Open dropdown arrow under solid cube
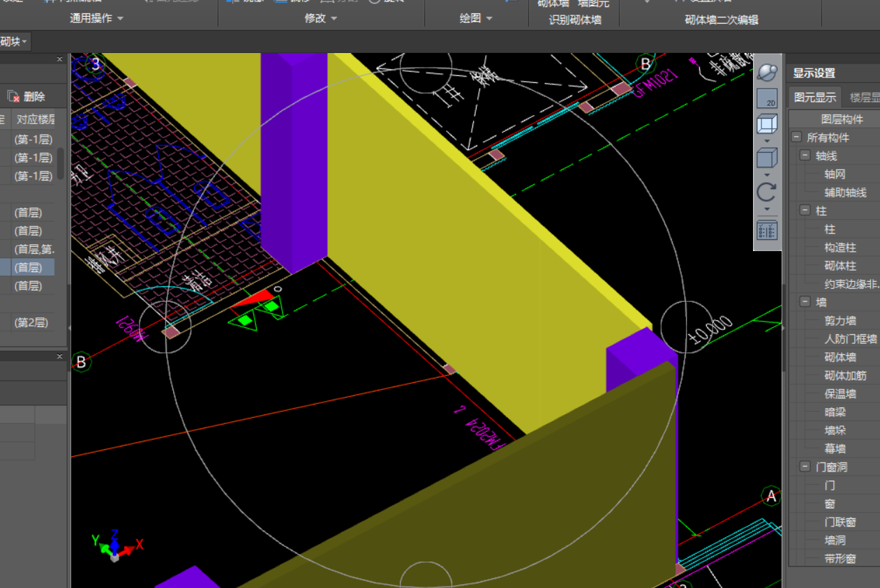 767,174
